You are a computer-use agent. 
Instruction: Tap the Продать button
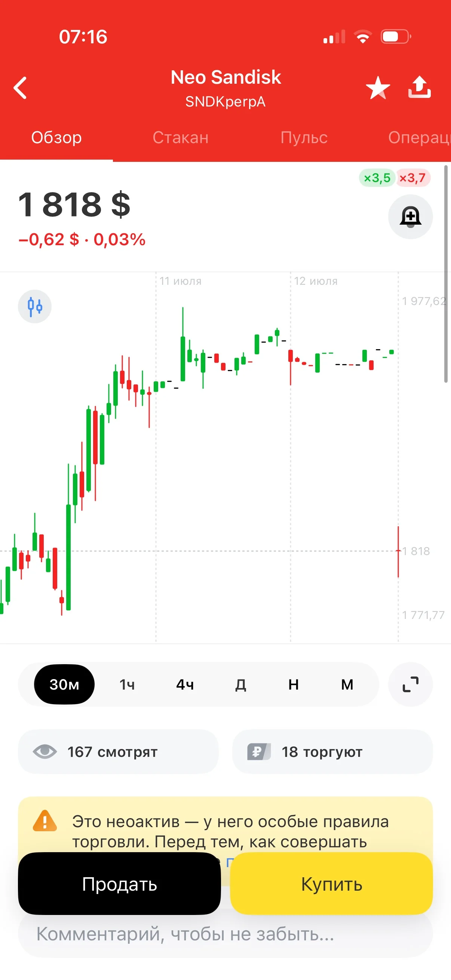(120, 883)
